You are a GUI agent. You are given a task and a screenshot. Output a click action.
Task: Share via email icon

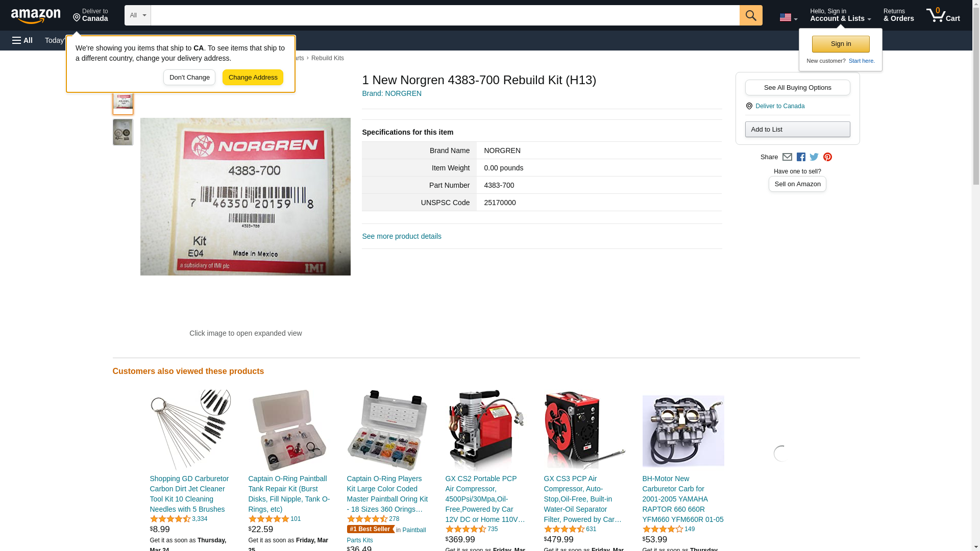[x=787, y=157]
